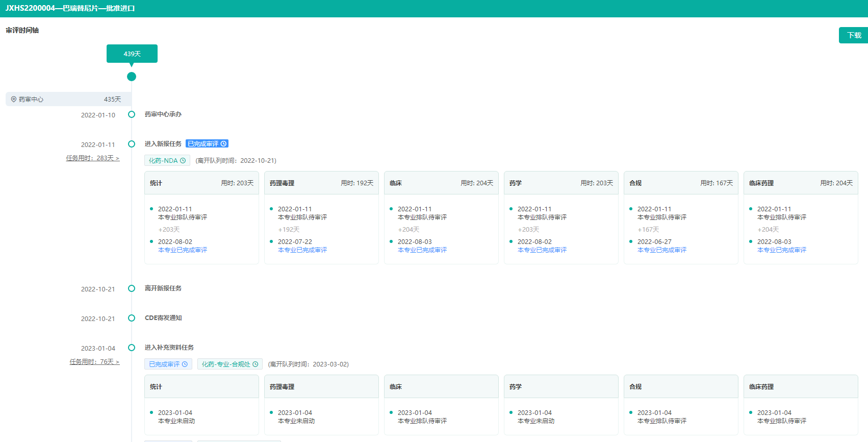Screen dimensions: 868x442
Task: Open 本专业已完成审评 link in 合规 card
Action: pos(662,250)
